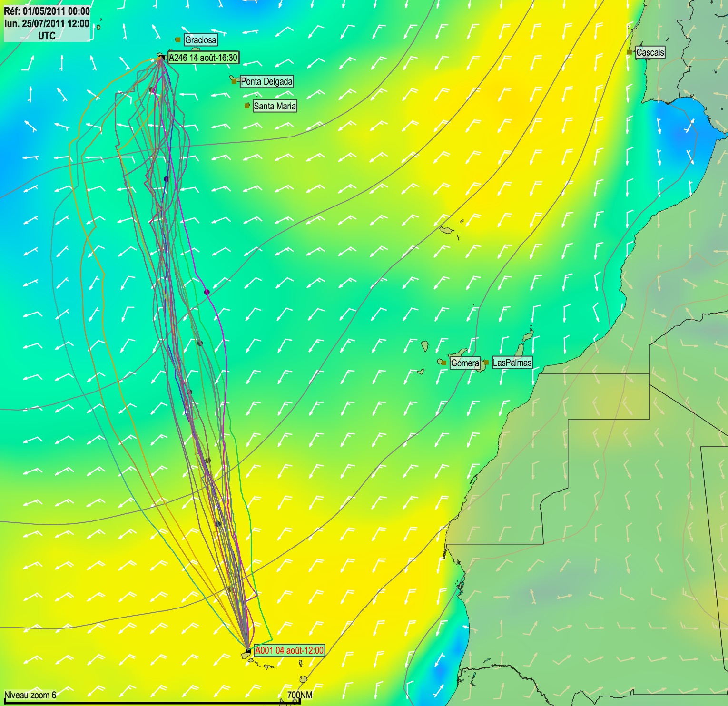Click the black A246 arrival marker
Image resolution: width=728 pixels, height=706 pixels.
click(162, 58)
